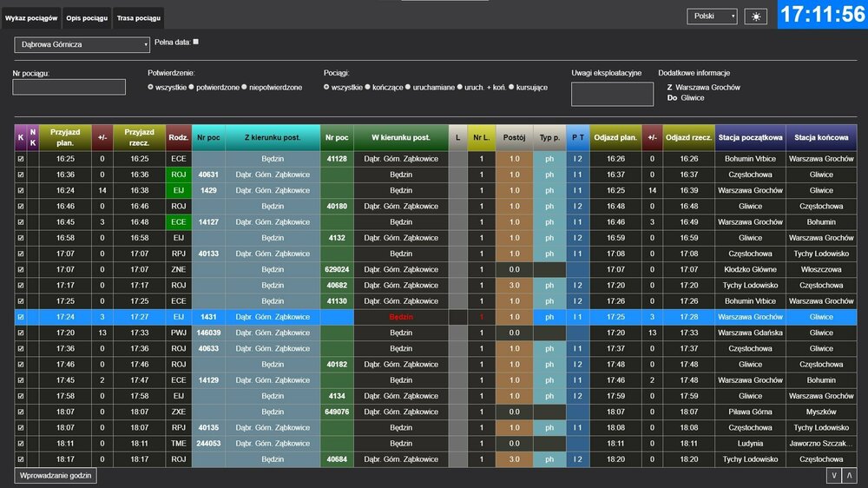Click the Przyjazd plan. column header
Screen dimensions: 868x488
[65, 137]
